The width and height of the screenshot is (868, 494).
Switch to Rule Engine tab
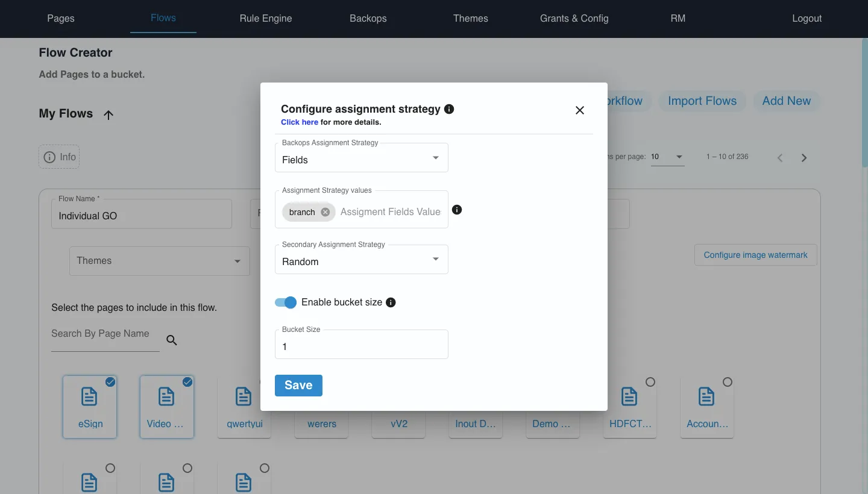pos(266,18)
